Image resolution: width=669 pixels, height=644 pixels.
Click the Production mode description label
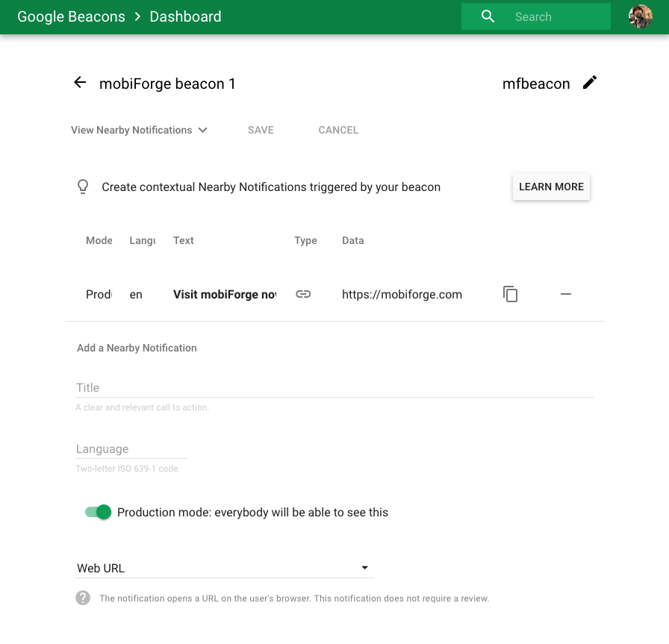coord(252,512)
